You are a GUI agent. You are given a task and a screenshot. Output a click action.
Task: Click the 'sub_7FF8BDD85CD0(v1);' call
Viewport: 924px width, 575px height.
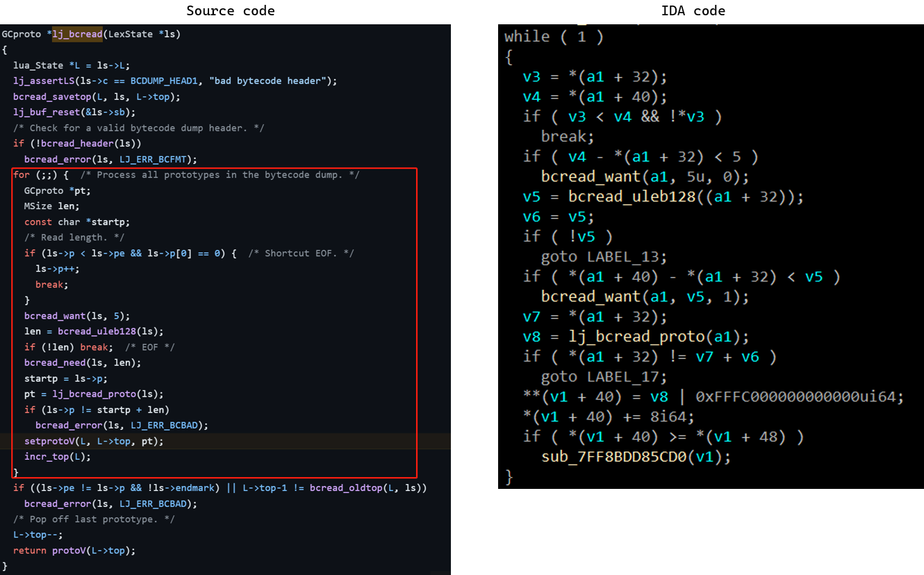coord(636,457)
